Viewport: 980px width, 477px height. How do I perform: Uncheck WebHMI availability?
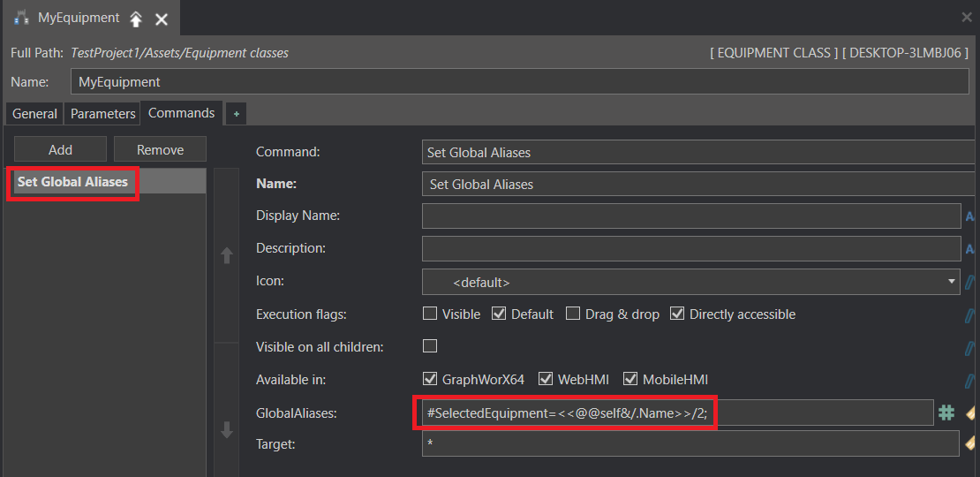click(546, 379)
